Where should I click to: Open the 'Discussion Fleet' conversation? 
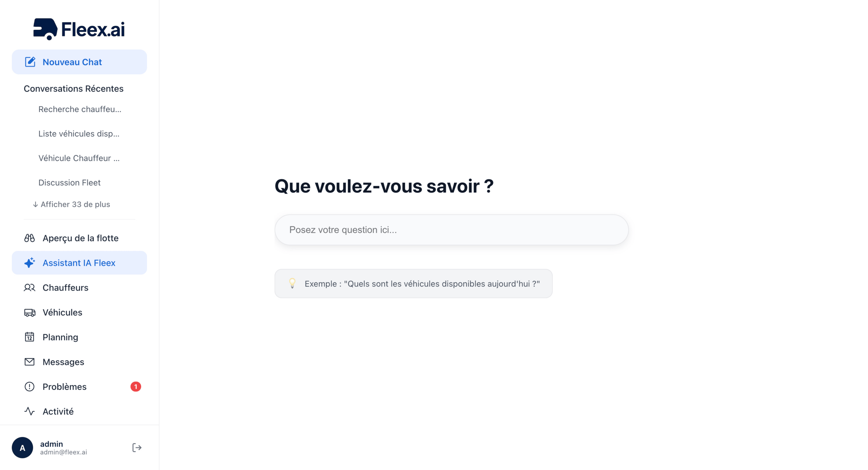(x=69, y=183)
